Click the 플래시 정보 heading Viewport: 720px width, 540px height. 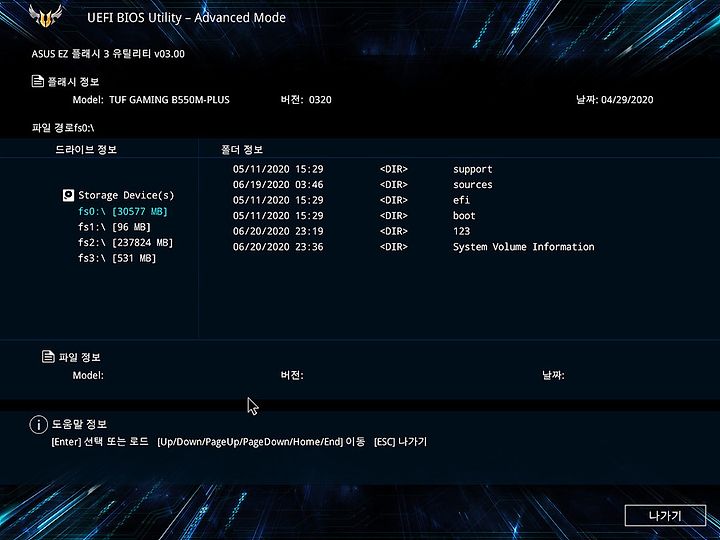(x=73, y=82)
